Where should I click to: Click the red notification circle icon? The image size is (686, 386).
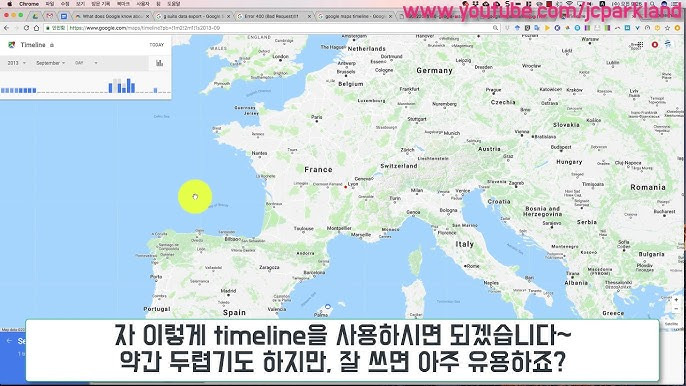[x=655, y=45]
